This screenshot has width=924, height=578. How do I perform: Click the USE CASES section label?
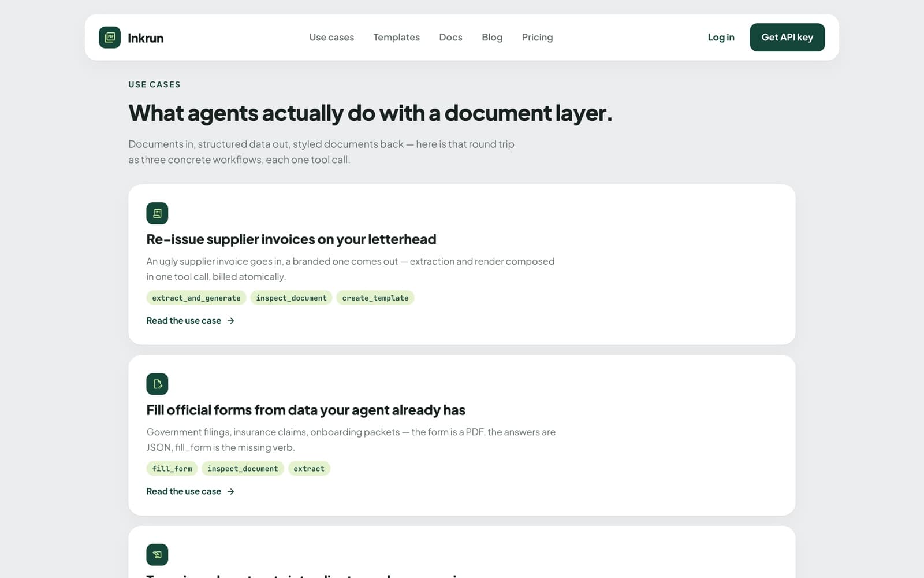click(x=154, y=84)
